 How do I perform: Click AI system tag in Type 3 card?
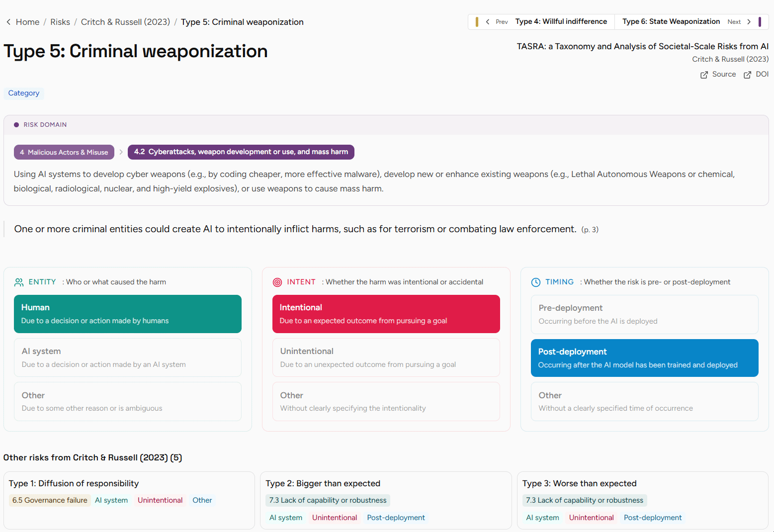(x=543, y=518)
